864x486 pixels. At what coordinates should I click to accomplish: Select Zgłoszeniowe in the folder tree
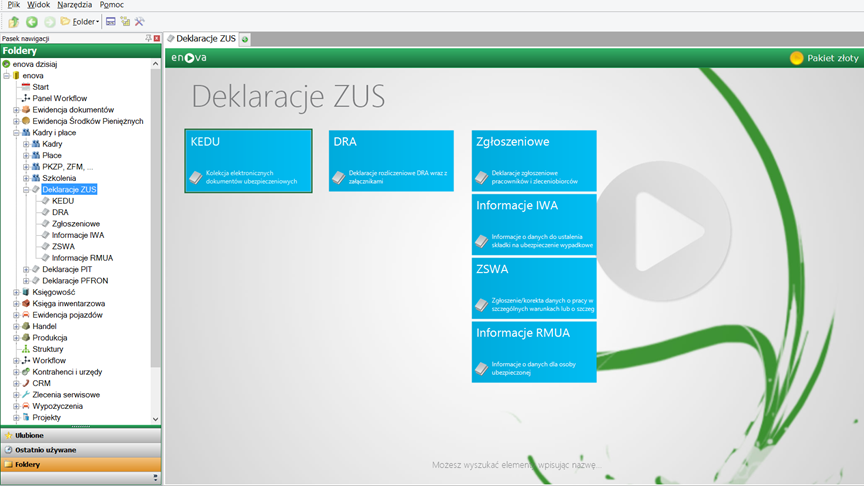pyautogui.click(x=76, y=224)
